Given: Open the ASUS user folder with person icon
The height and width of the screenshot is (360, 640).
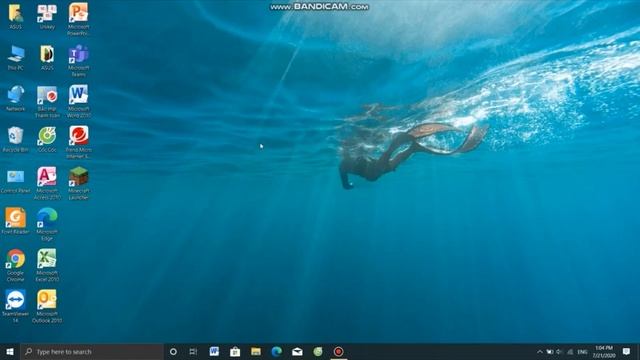Looking at the screenshot, I should [16, 16].
